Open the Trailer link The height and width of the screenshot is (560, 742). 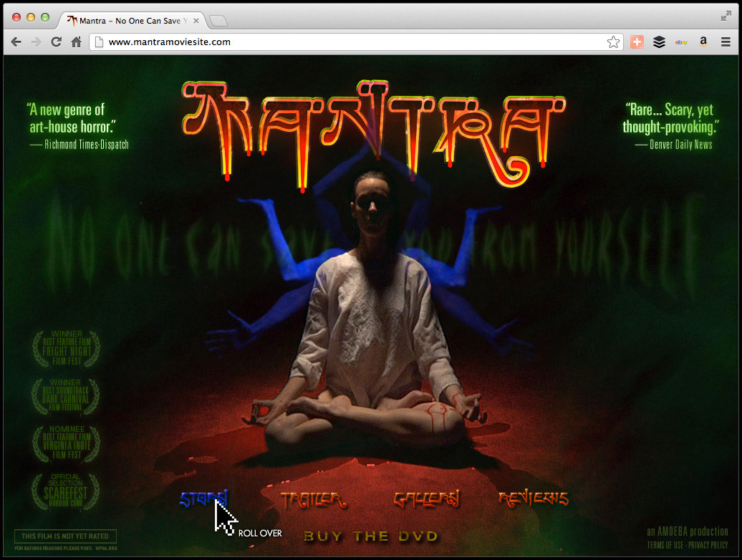313,500
